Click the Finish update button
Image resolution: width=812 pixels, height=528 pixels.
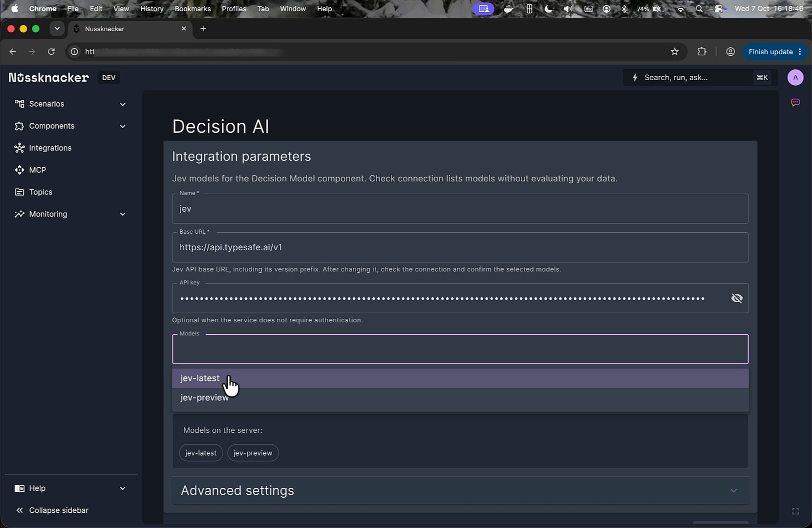click(775, 51)
